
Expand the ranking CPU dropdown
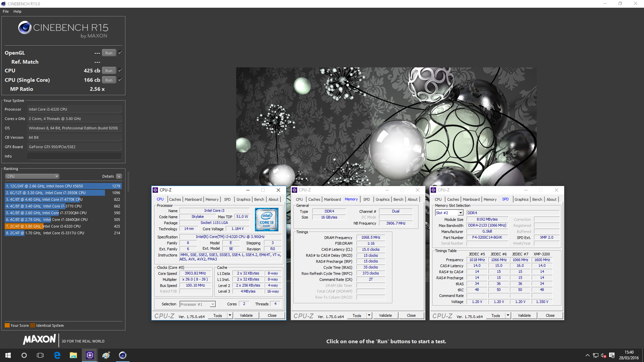(x=32, y=176)
